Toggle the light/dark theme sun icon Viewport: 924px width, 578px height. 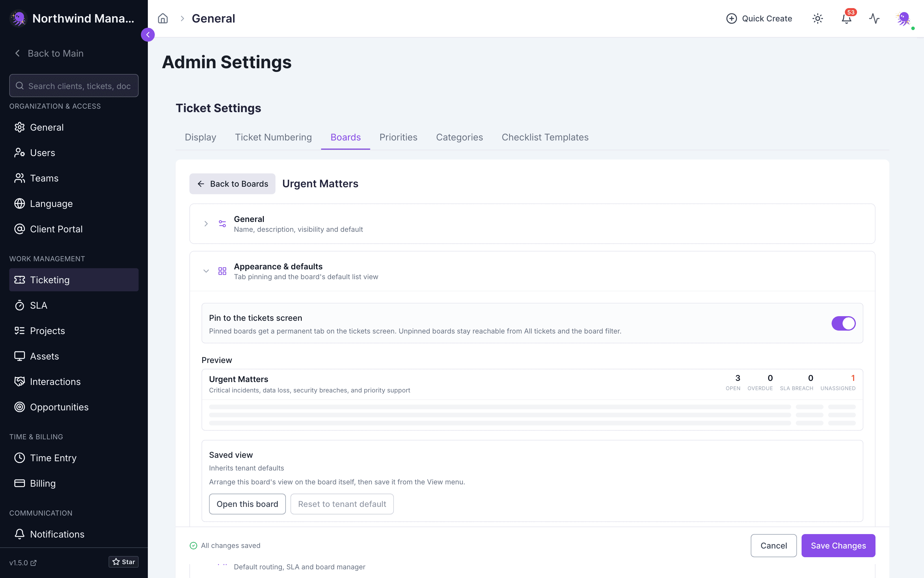(x=817, y=18)
